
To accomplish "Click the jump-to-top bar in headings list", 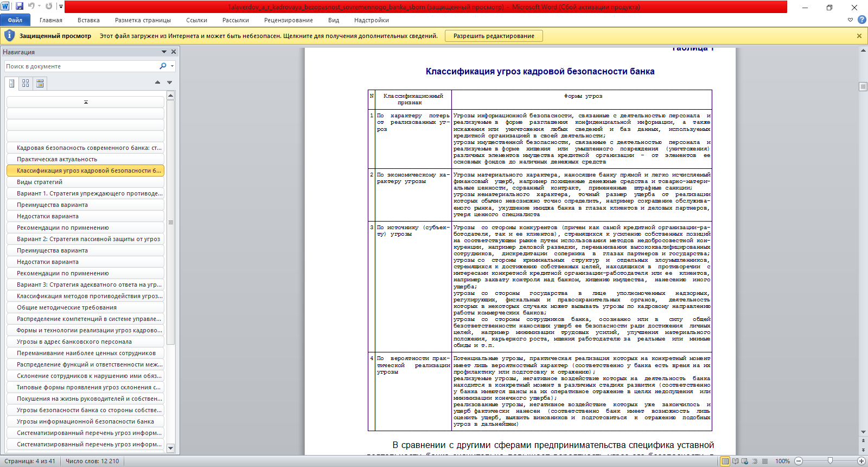I will [85, 102].
